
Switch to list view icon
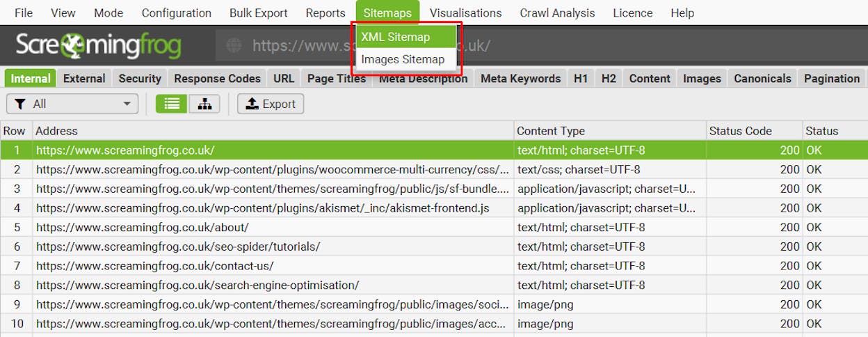point(171,104)
